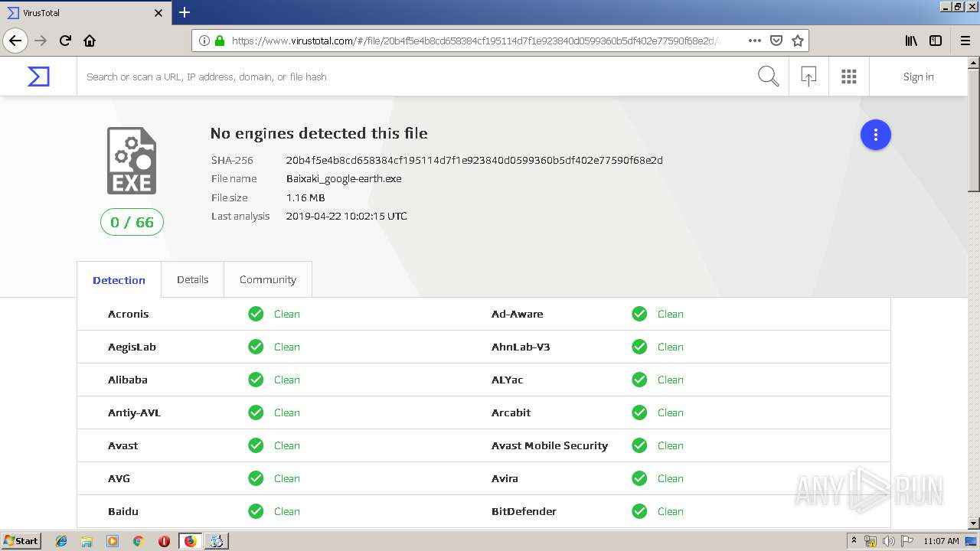The height and width of the screenshot is (551, 980).
Task: Click the scrollbar down arrow
Action: tap(973, 523)
